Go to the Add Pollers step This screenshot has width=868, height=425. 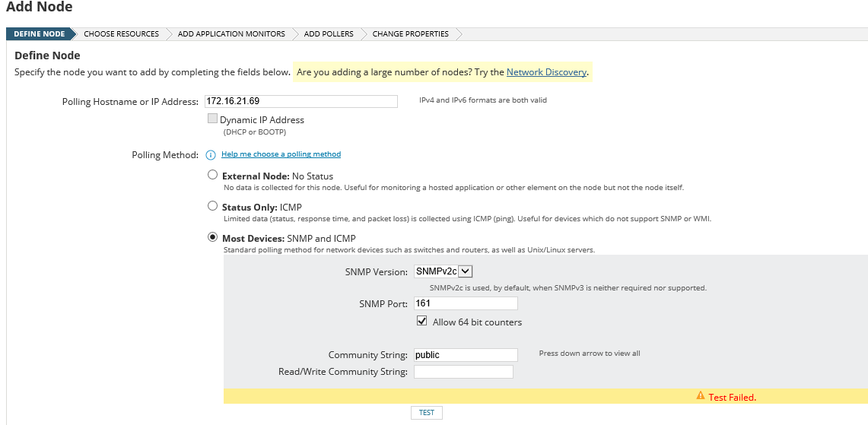click(x=329, y=33)
